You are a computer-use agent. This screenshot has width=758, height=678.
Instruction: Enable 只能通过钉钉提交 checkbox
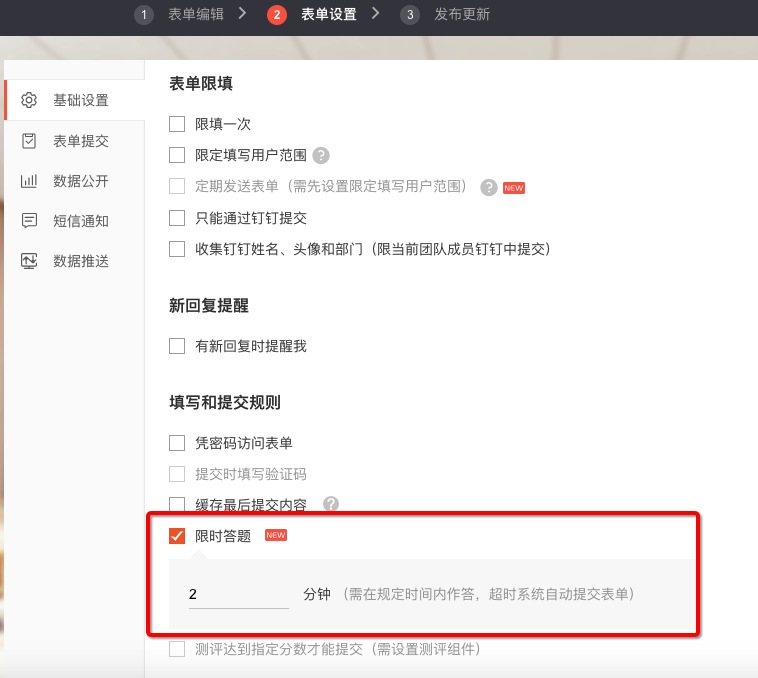coord(177,217)
